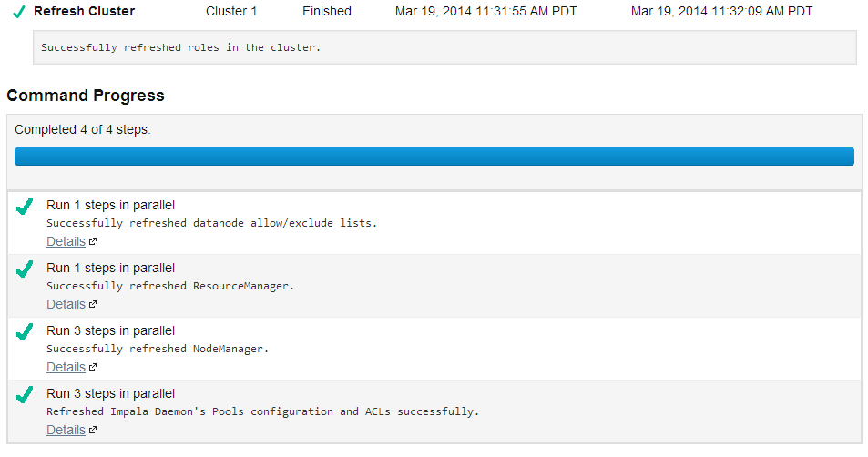Select the Refresh Cluster command name
The image size is (868, 457).
(x=84, y=11)
